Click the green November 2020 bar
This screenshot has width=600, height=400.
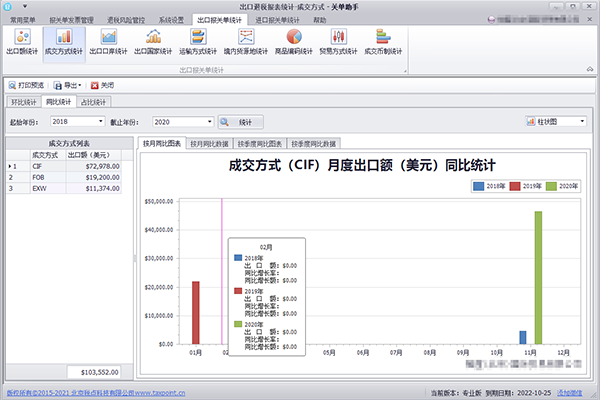(538, 278)
